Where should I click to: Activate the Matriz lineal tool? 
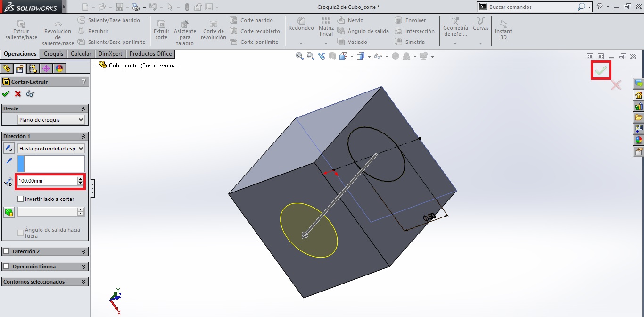tap(326, 26)
